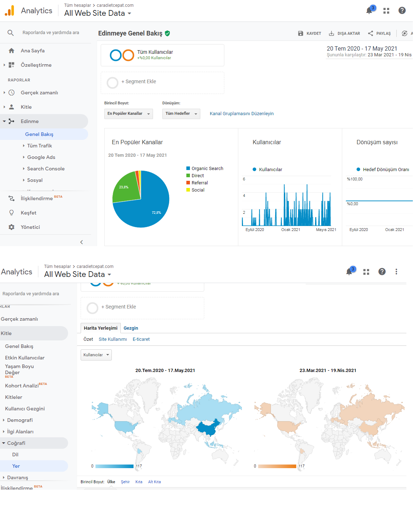Click Raporlarda ve yardımda ara search field top

point(51,33)
